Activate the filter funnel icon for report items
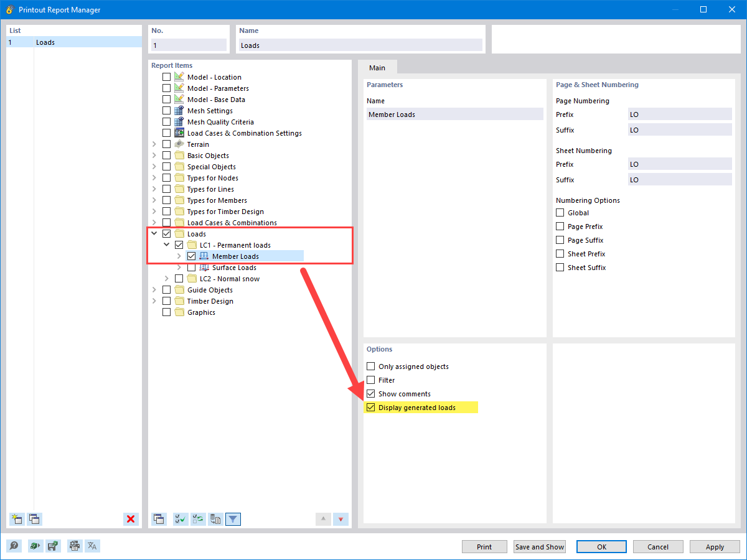This screenshot has height=560, width=747. point(233,519)
